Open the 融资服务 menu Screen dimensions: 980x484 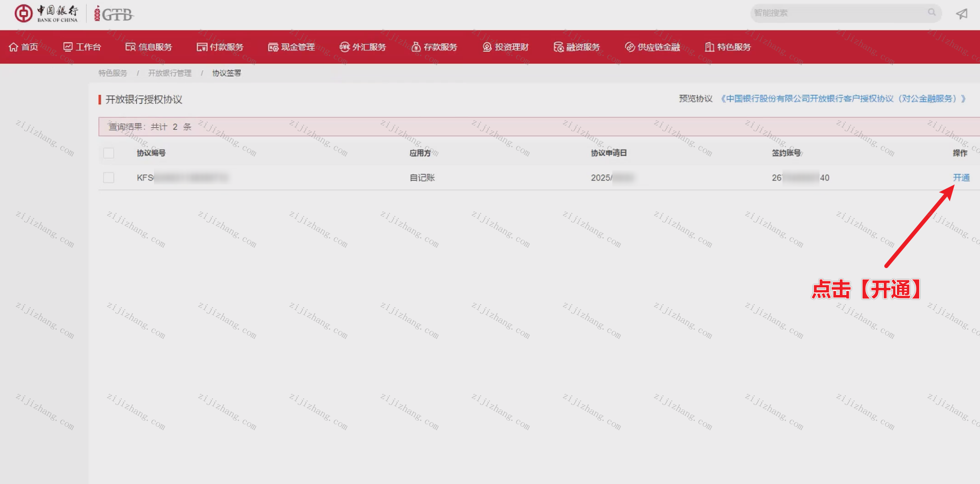(577, 47)
